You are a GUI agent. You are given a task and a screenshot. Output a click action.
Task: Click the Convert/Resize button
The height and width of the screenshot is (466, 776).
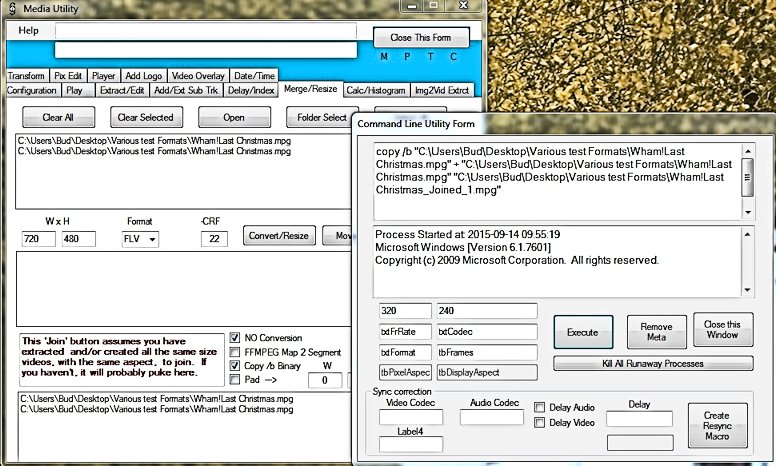tap(279, 236)
